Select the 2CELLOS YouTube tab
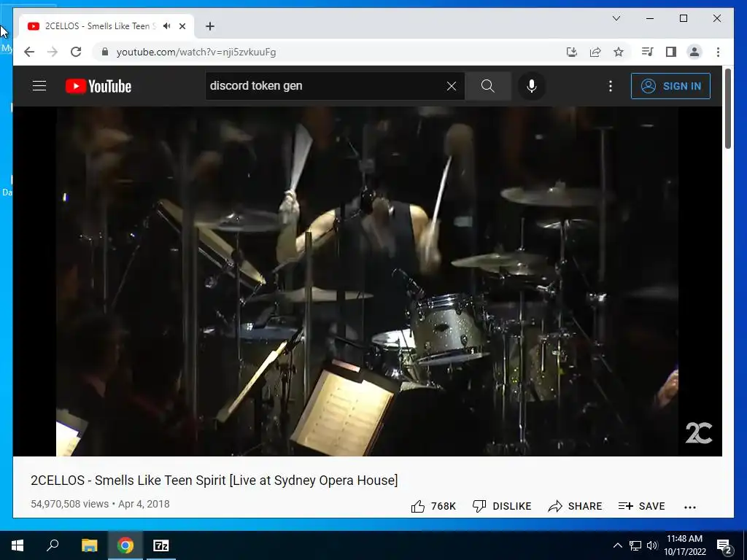This screenshot has width=747, height=560. pos(107,26)
